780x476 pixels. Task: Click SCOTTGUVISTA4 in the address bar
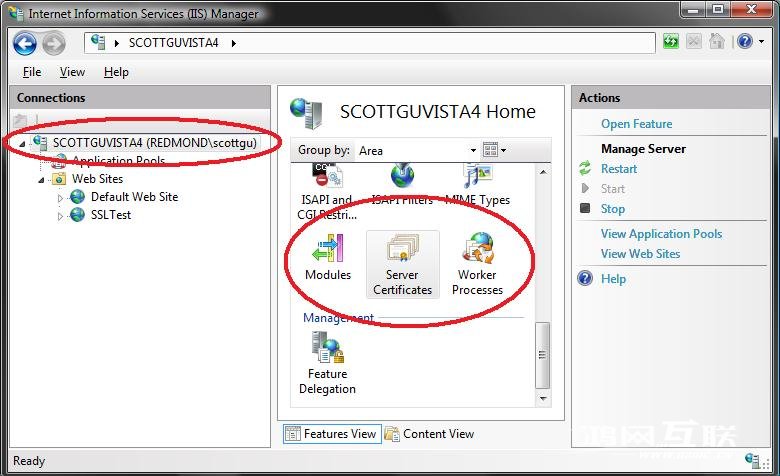(174, 43)
